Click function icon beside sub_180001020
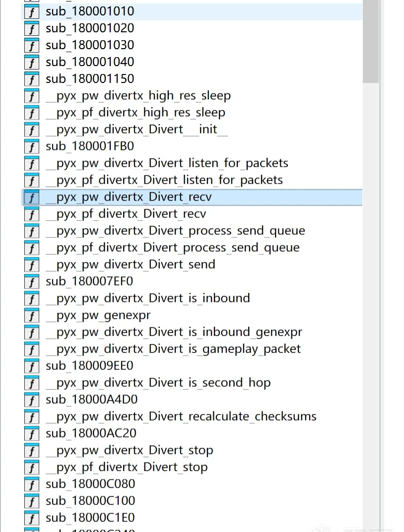 32,29
